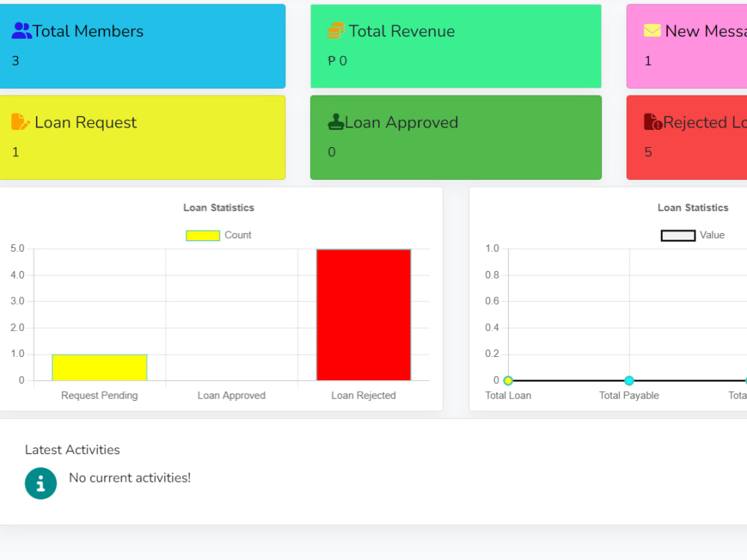Viewport: 747px width, 560px height.
Task: Click the Loan Approved stamp icon
Action: click(x=336, y=122)
